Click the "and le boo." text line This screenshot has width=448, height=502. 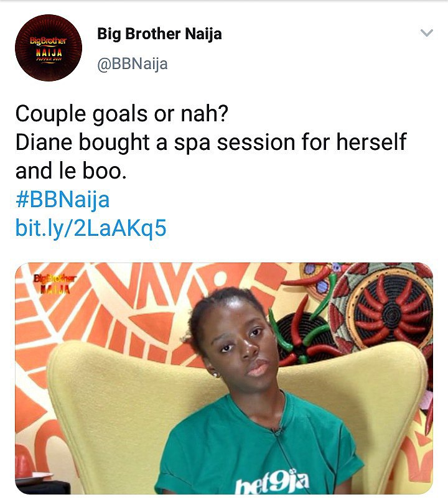tap(71, 171)
